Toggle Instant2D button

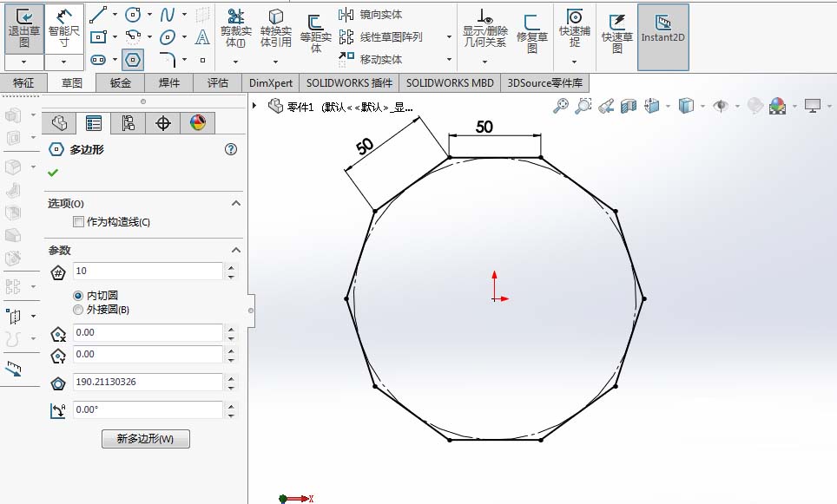point(663,36)
